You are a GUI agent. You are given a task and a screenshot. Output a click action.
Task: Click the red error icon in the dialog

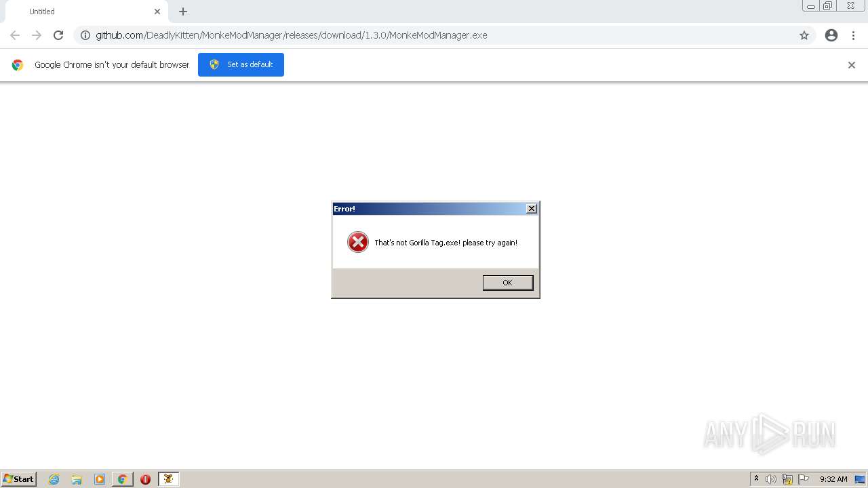(358, 242)
